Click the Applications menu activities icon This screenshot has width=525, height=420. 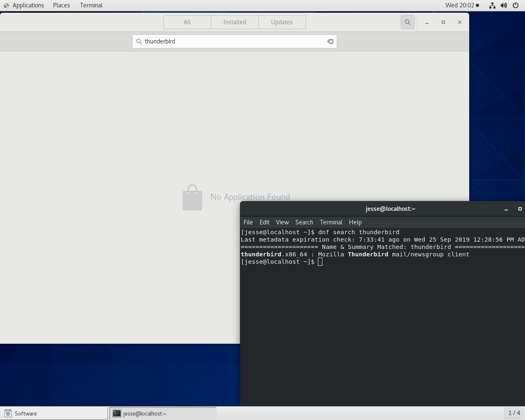(6, 5)
